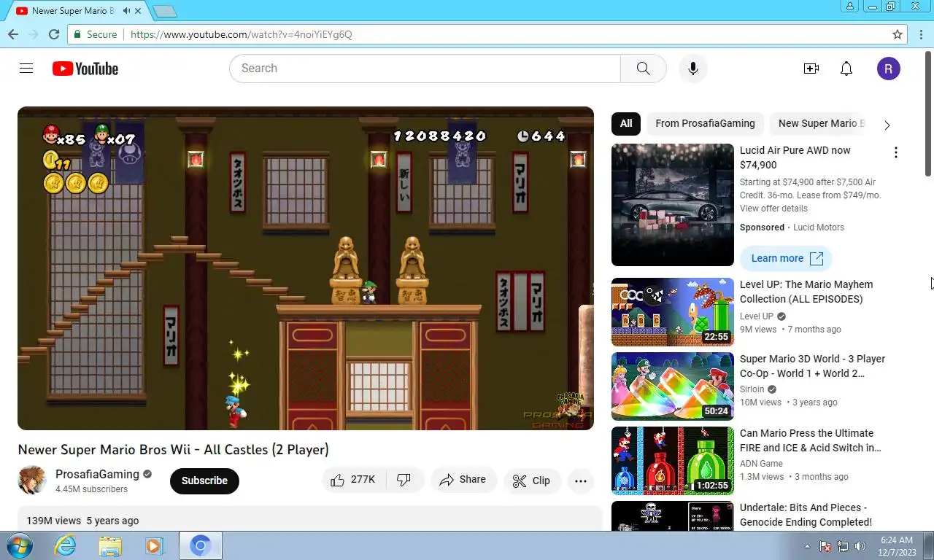Open the ProsafiaGaming channel avatar
The height and width of the screenshot is (560, 934).
tap(32, 480)
